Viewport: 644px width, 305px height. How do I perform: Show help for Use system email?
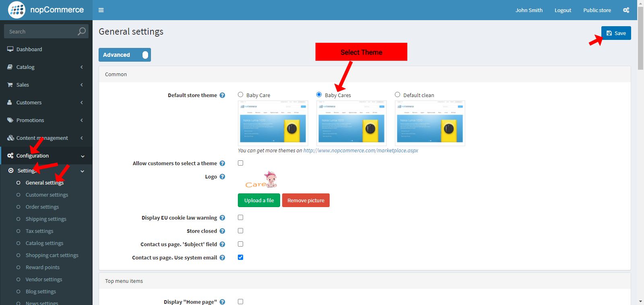pos(222,257)
